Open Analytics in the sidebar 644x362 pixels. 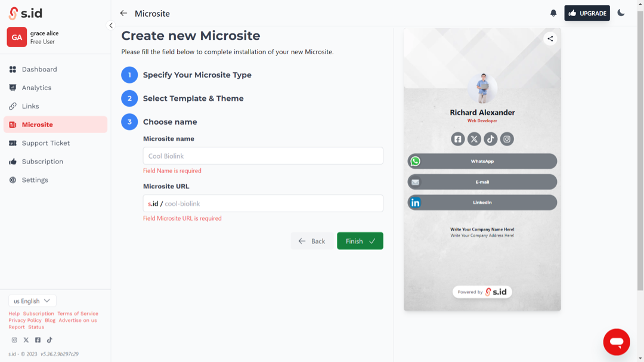[x=55, y=88]
